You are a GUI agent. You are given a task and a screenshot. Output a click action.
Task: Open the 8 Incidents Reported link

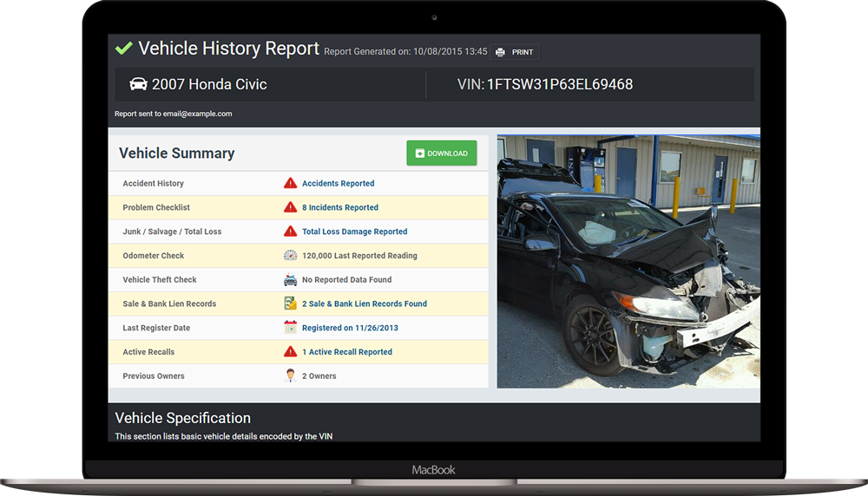coord(340,207)
